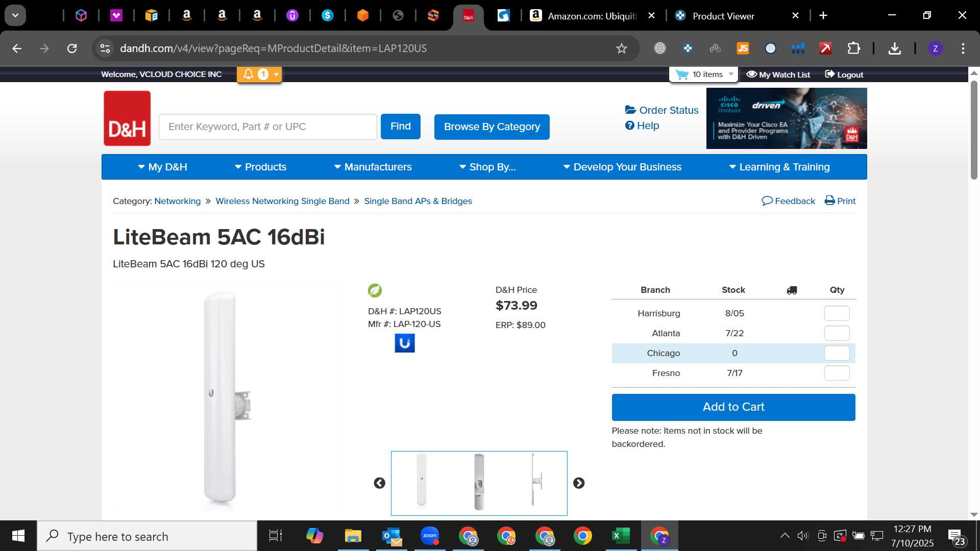Screen dimensions: 980x551
Task: Click the Chicago quantity field
Action: (837, 353)
